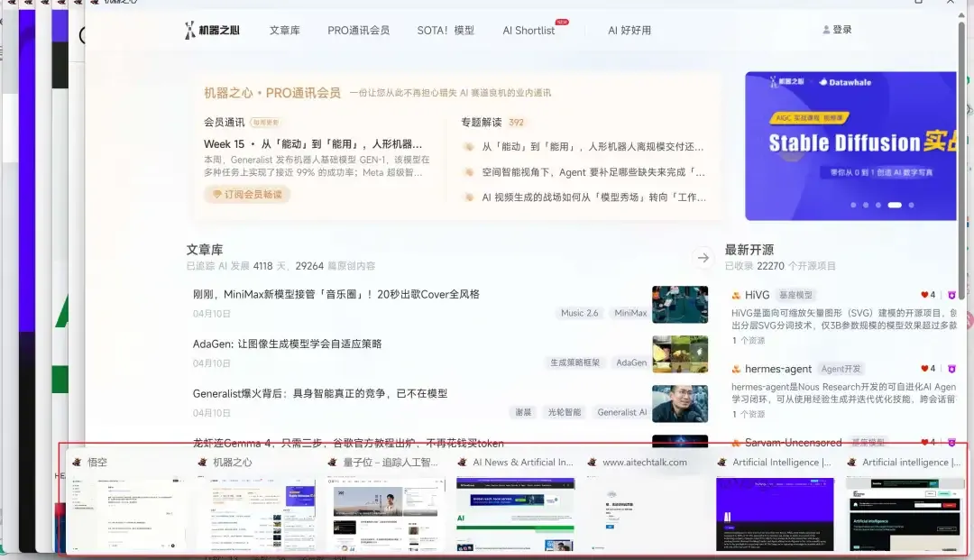Click the 登录 login link
Image resolution: width=974 pixels, height=560 pixels.
[x=842, y=30]
